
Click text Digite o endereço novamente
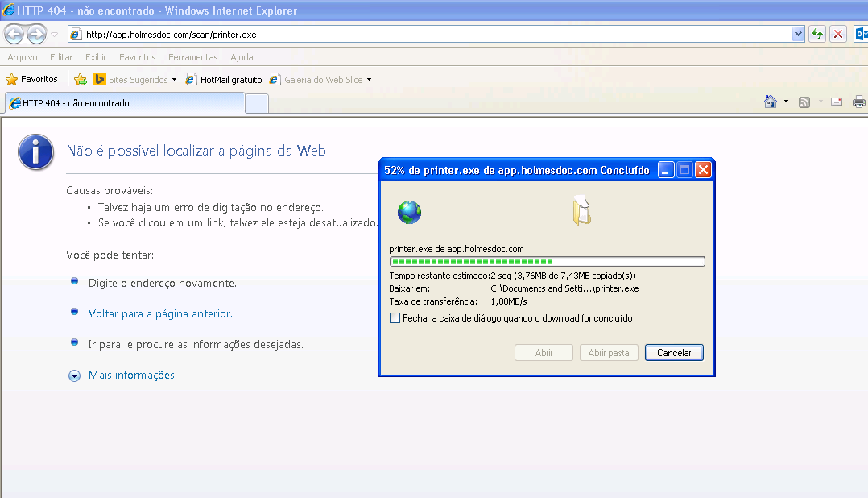point(162,283)
